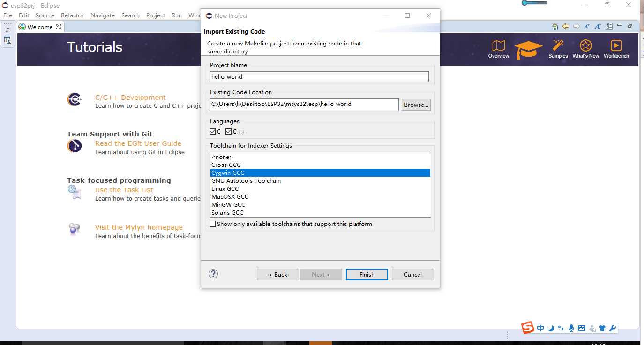Open Use the Task List link
Image resolution: width=644 pixels, height=345 pixels.
tap(124, 190)
